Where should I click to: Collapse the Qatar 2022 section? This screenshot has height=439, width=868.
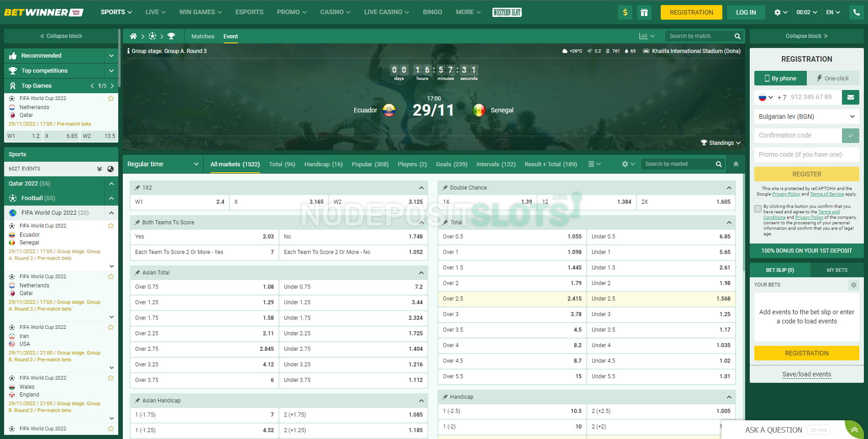click(x=111, y=184)
